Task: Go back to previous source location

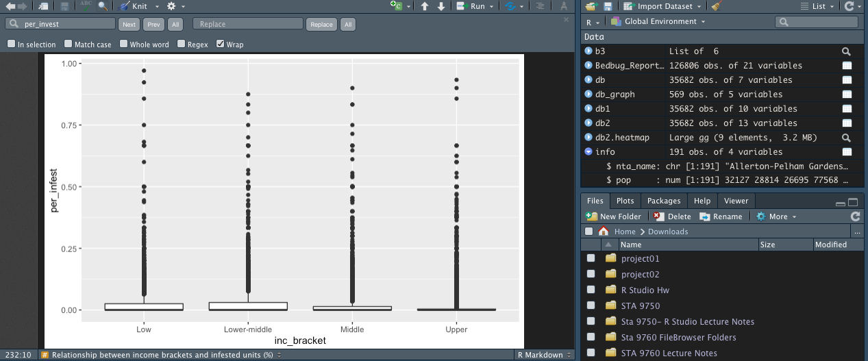Action: click(x=10, y=6)
